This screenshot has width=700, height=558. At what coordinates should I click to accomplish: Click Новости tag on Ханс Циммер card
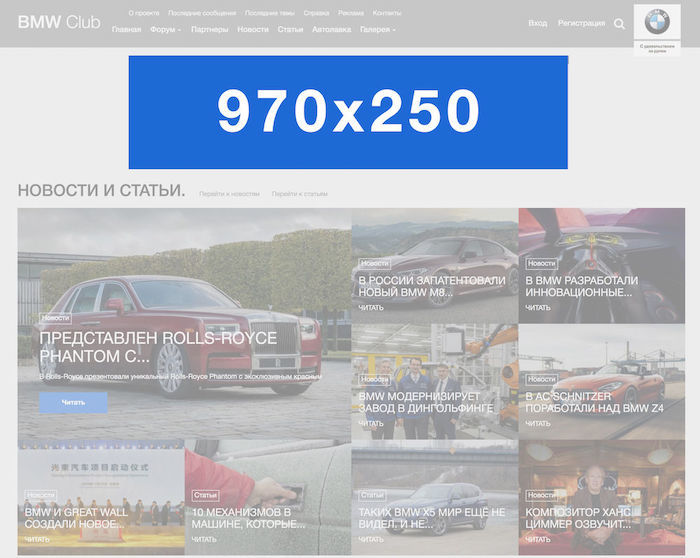[x=542, y=496]
